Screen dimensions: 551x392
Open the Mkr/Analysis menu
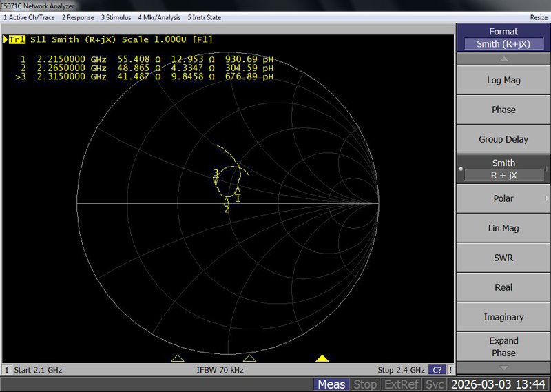(160, 17)
